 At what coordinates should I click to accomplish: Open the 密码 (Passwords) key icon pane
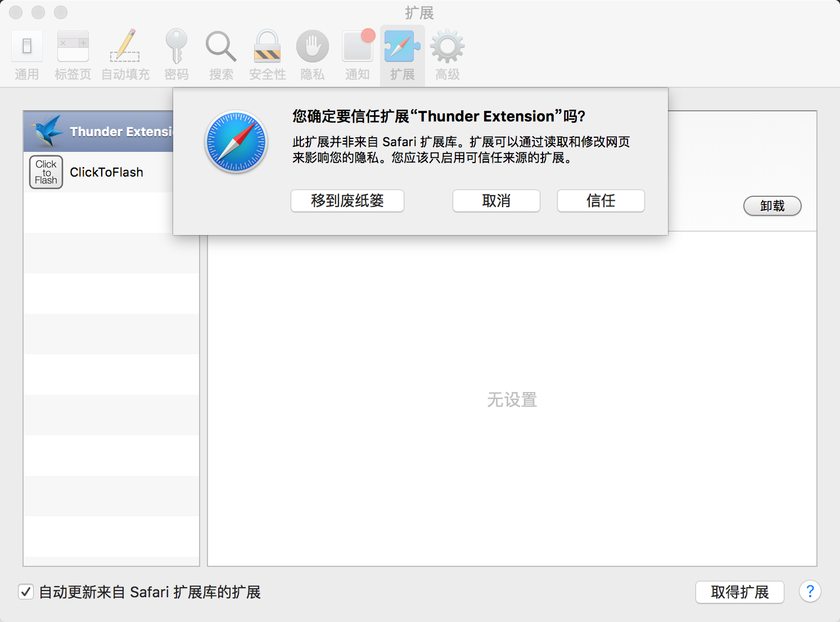[177, 55]
